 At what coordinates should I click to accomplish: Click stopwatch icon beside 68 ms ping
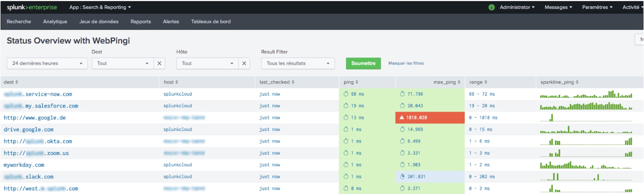pyautogui.click(x=346, y=94)
